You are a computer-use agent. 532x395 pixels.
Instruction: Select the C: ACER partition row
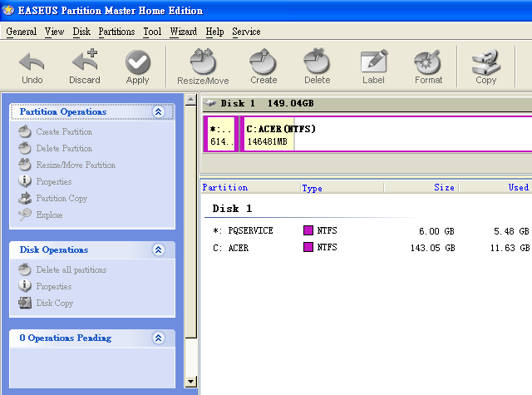coord(367,248)
